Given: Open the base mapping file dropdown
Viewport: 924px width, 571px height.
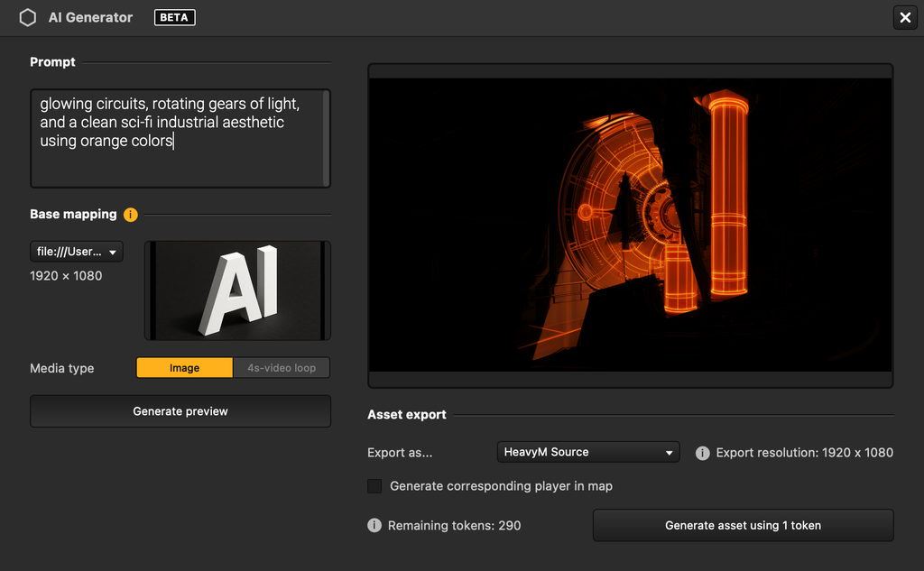Looking at the screenshot, I should (77, 252).
